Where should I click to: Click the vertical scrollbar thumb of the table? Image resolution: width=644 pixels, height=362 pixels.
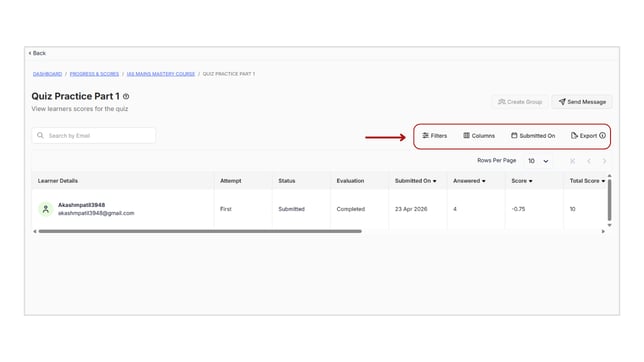(610, 200)
